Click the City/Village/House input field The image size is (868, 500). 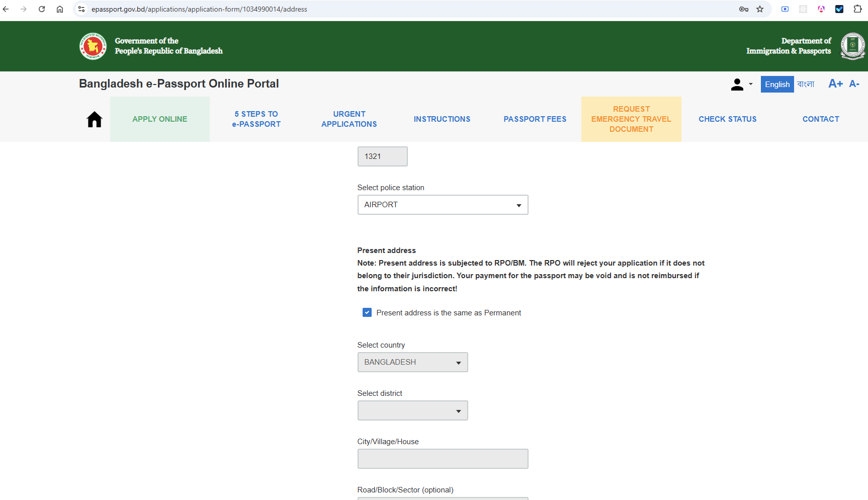tap(443, 459)
